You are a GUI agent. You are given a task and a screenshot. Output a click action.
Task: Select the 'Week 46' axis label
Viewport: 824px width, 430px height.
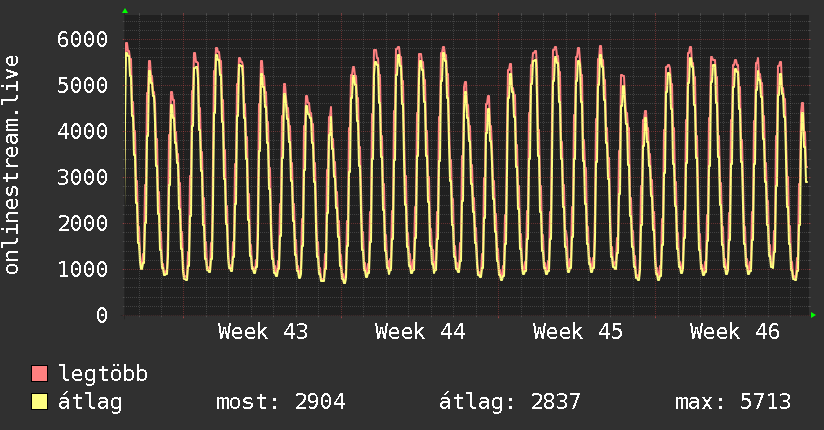(735, 332)
